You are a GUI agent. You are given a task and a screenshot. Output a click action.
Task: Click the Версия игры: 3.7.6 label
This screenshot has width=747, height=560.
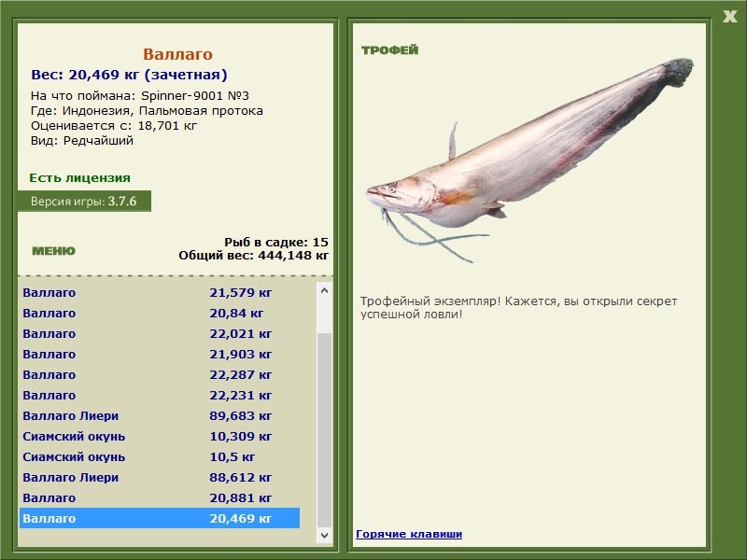pos(84,201)
